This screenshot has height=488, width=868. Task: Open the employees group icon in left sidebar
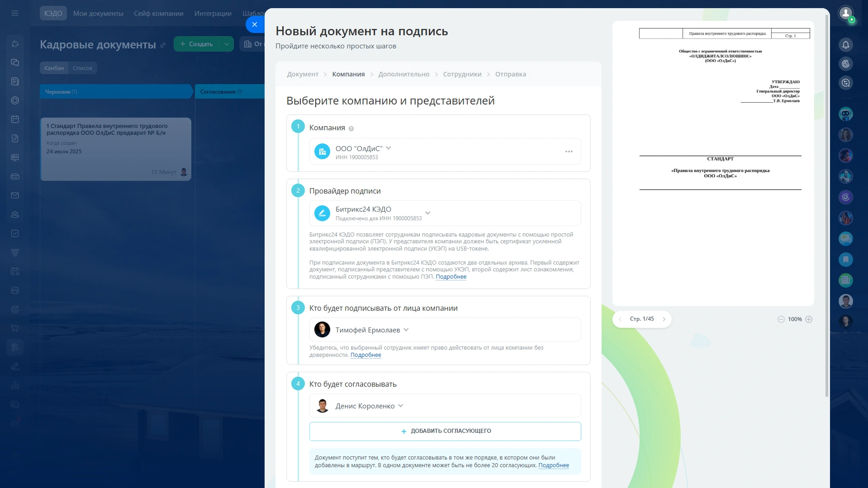[15, 214]
